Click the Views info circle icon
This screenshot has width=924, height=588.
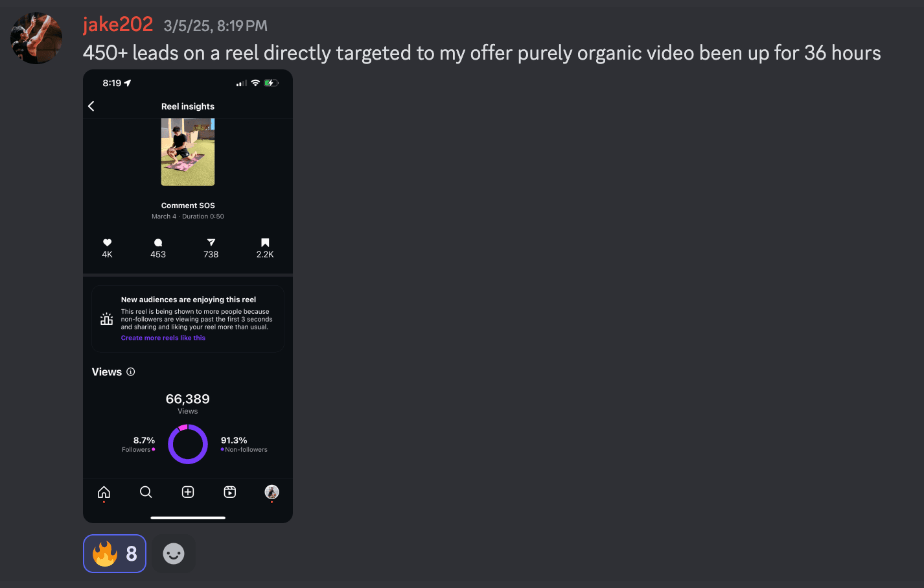(x=131, y=371)
